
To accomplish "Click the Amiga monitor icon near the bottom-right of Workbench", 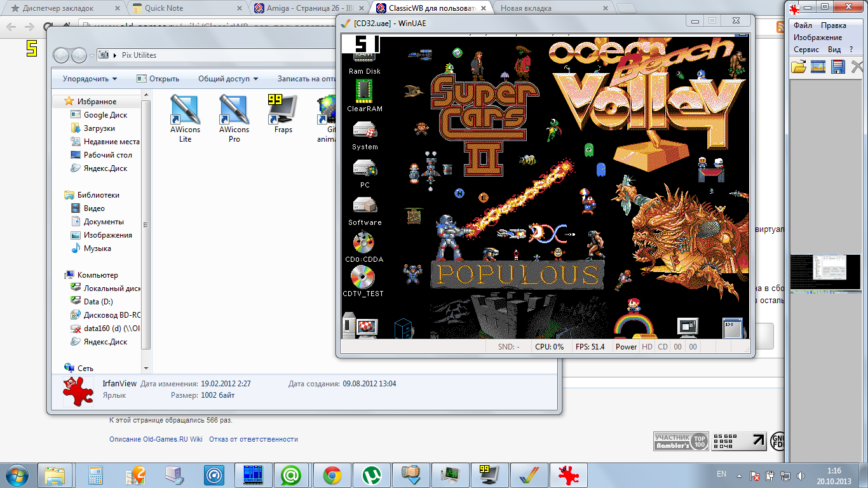I will (688, 327).
